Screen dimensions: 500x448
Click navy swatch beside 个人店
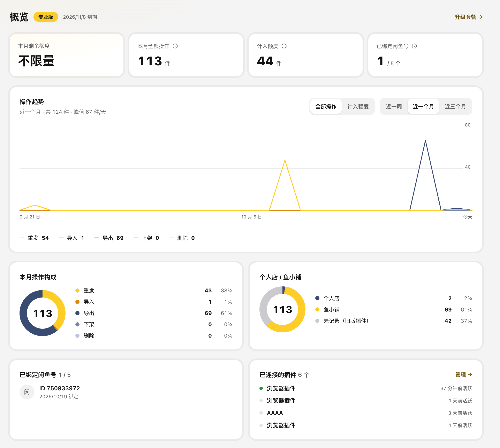click(x=317, y=298)
